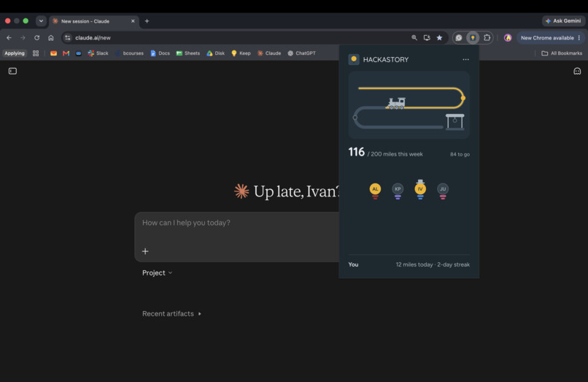Select the AL team member avatar
The image size is (588, 382).
(375, 190)
